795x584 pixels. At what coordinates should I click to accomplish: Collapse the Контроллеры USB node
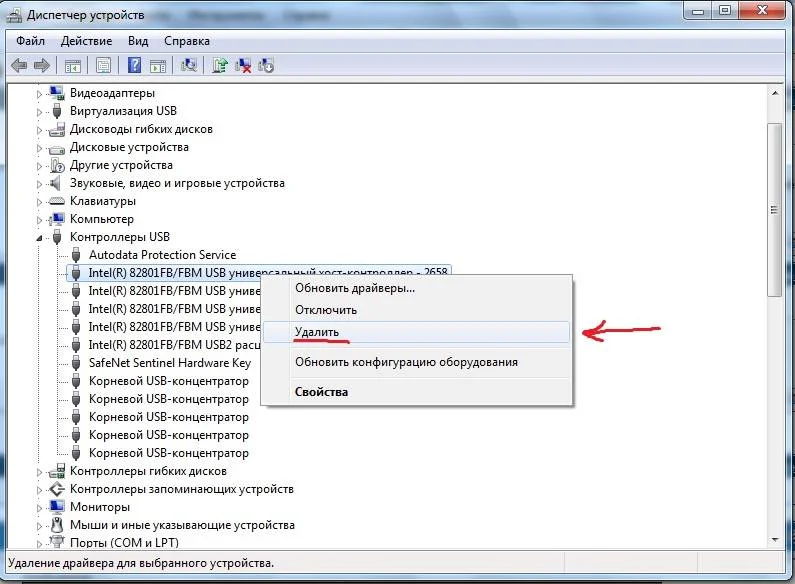click(39, 238)
